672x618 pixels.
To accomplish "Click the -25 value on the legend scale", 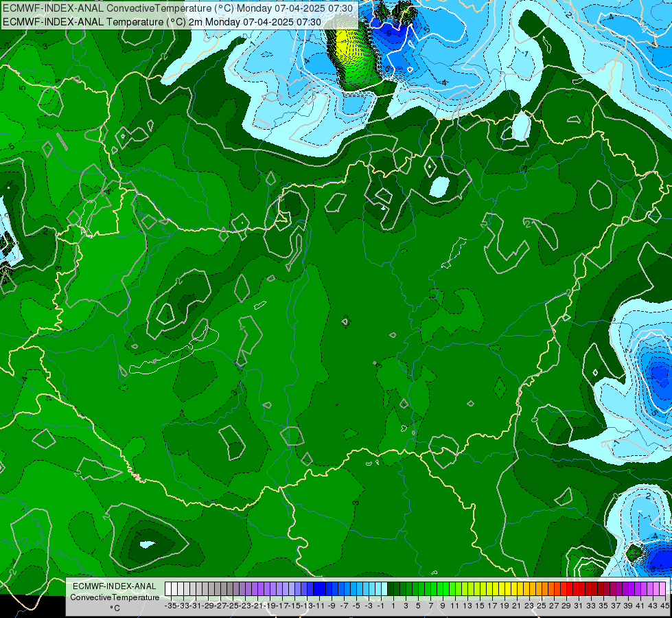I will tap(233, 606).
